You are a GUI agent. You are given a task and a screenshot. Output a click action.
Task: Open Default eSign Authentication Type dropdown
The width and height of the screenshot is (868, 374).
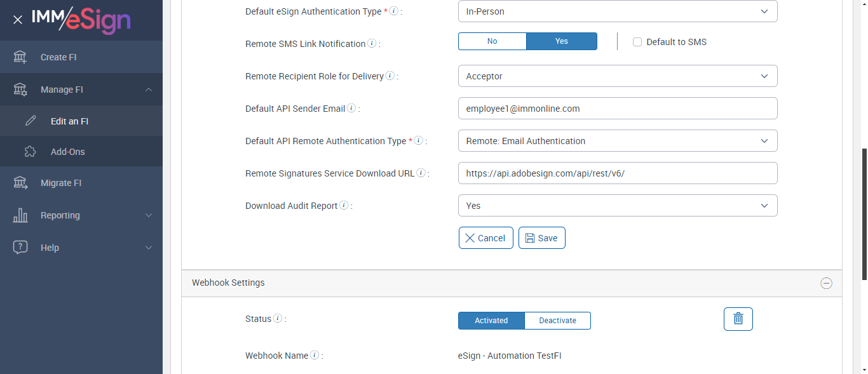coord(617,11)
